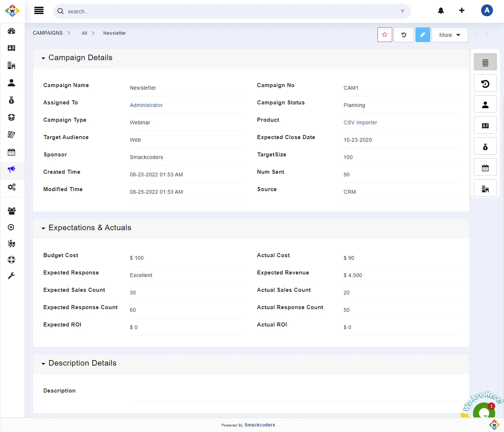504x432 pixels.
Task: Click the blue pencil edit button
Action: [422, 35]
